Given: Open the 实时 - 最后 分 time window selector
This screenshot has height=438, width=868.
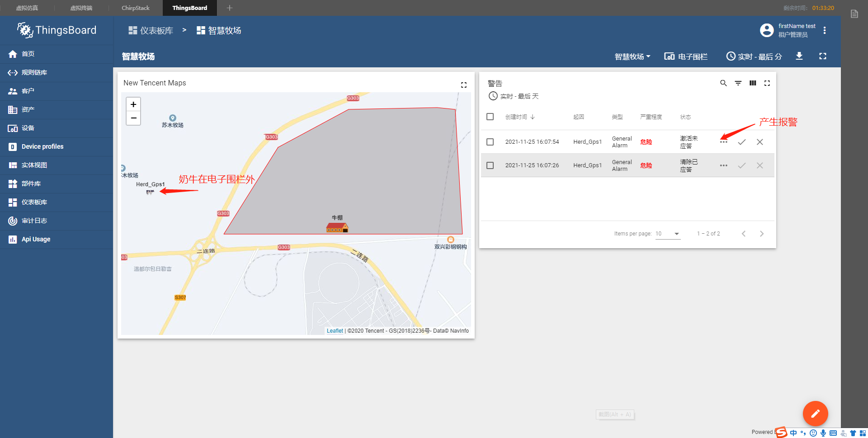Looking at the screenshot, I should 753,56.
